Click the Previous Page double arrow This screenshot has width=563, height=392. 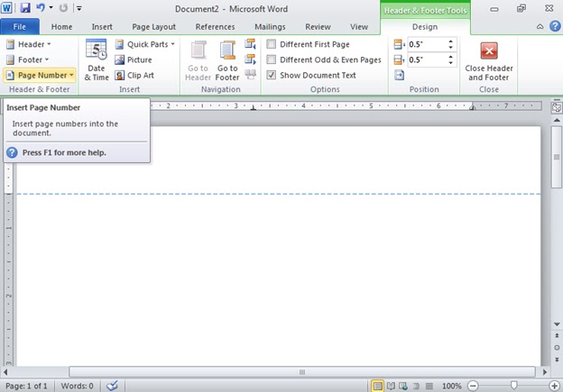click(557, 336)
